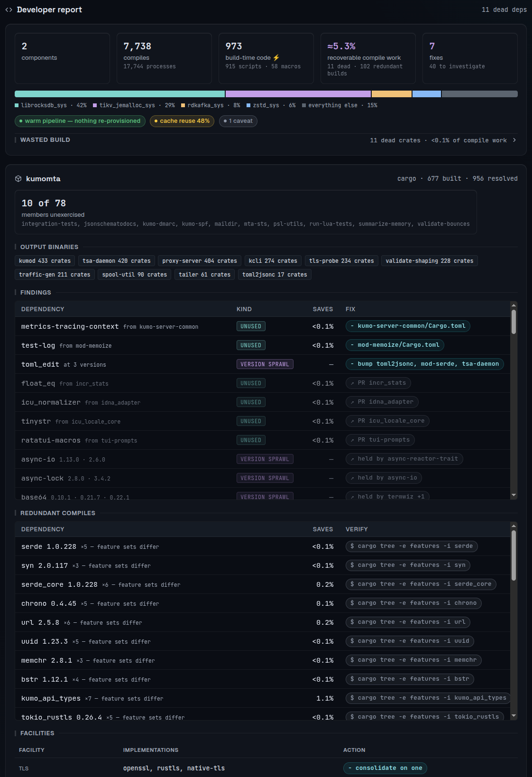Screen dimensions: 532x777
Task: Click the code brackets icon beside Developer report
Action: pyautogui.click(x=9, y=9)
